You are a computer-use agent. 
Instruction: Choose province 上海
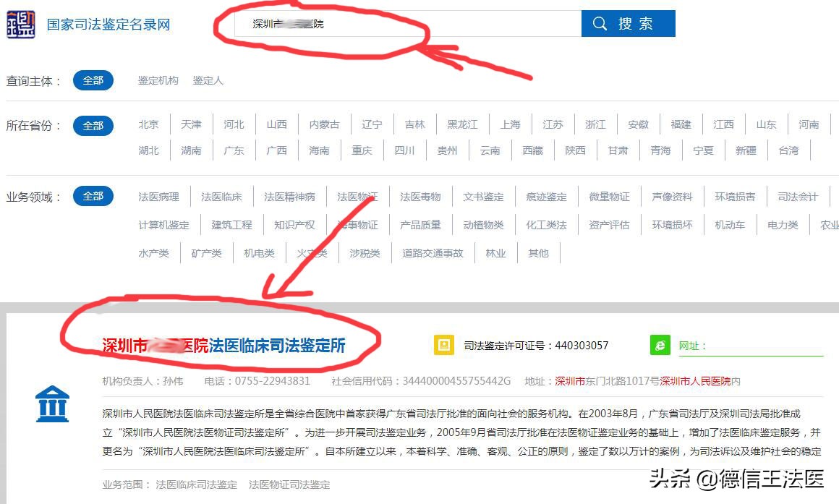pos(510,124)
